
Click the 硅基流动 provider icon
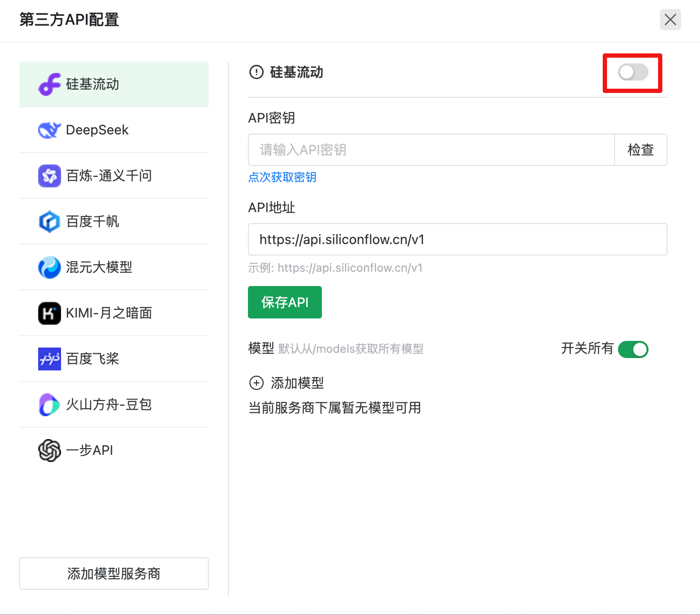point(49,84)
